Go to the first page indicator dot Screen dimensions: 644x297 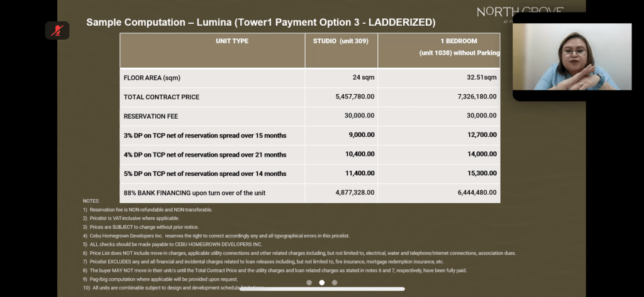click(x=309, y=283)
